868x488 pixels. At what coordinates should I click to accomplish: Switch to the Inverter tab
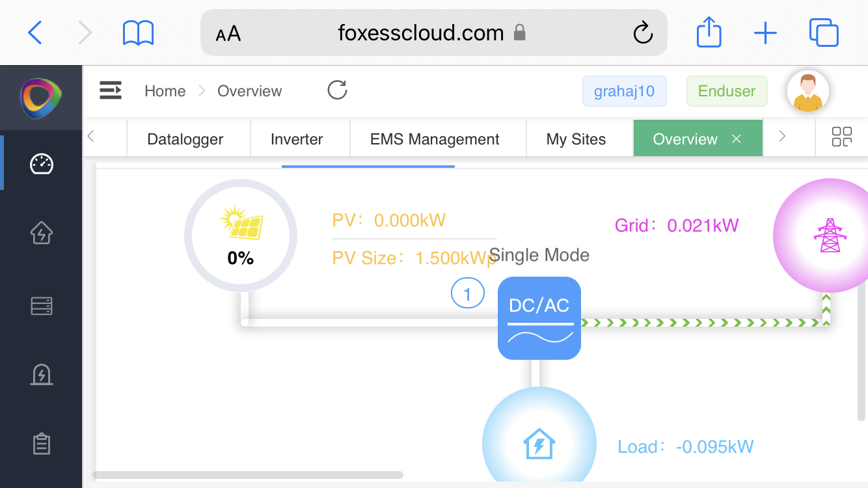coord(297,139)
